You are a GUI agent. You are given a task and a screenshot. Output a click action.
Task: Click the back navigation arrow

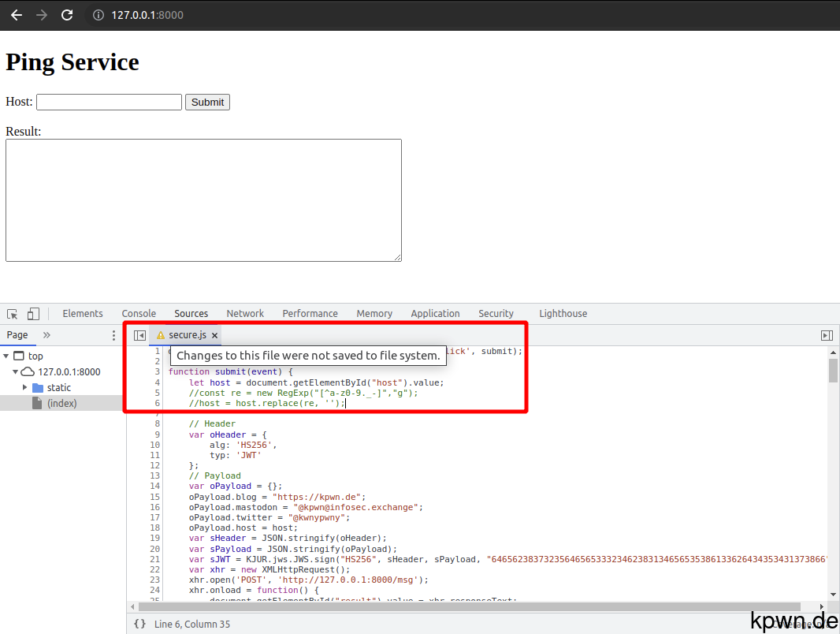coord(16,14)
